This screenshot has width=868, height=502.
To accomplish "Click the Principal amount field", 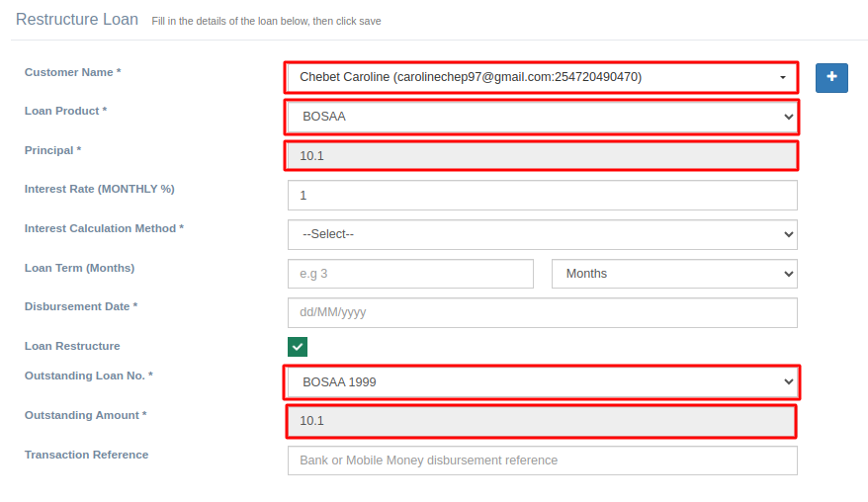I will point(541,156).
